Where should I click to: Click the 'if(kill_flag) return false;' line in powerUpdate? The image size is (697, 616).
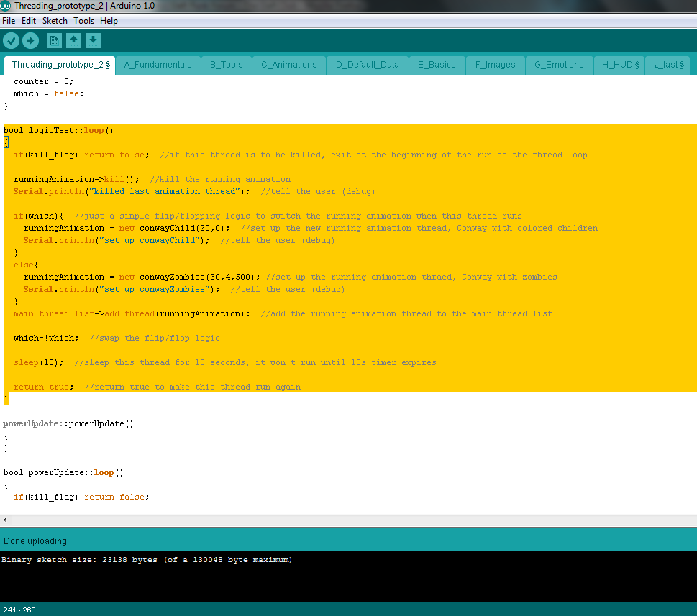coord(81,497)
